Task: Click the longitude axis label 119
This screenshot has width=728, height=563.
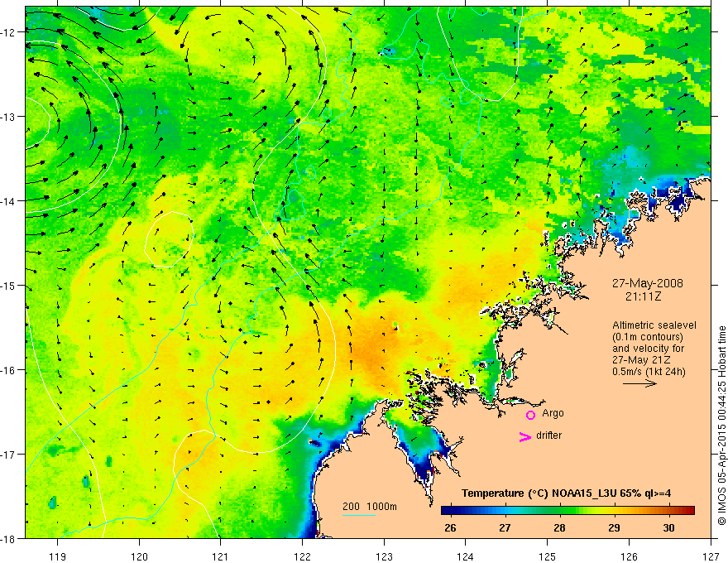Action: pos(57,556)
